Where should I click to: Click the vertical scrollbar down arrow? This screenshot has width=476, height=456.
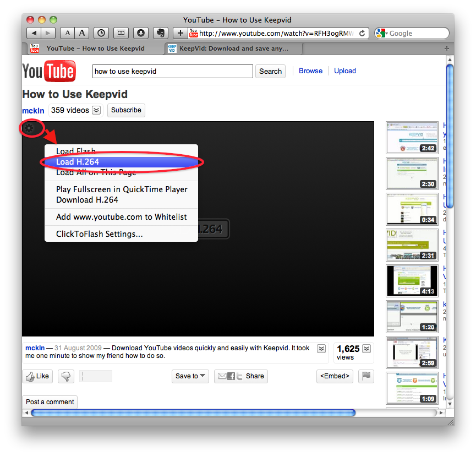pos(450,404)
